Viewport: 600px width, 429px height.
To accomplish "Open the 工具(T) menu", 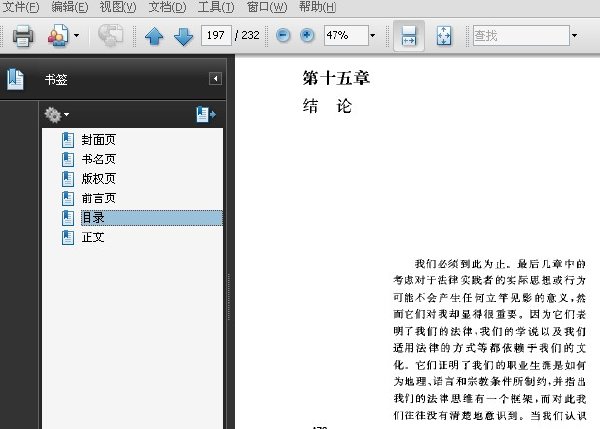I will click(216, 7).
